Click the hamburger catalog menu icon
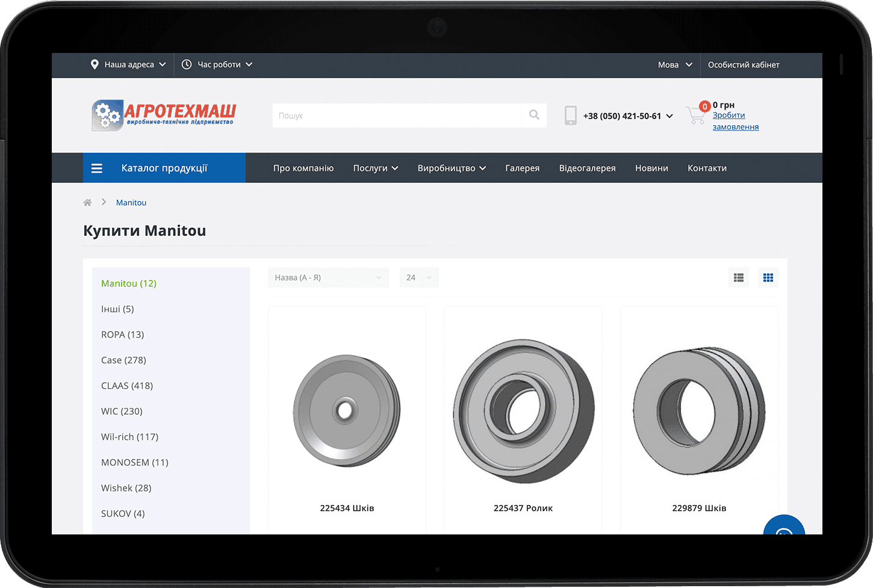The height and width of the screenshot is (588, 873). pyautogui.click(x=97, y=169)
